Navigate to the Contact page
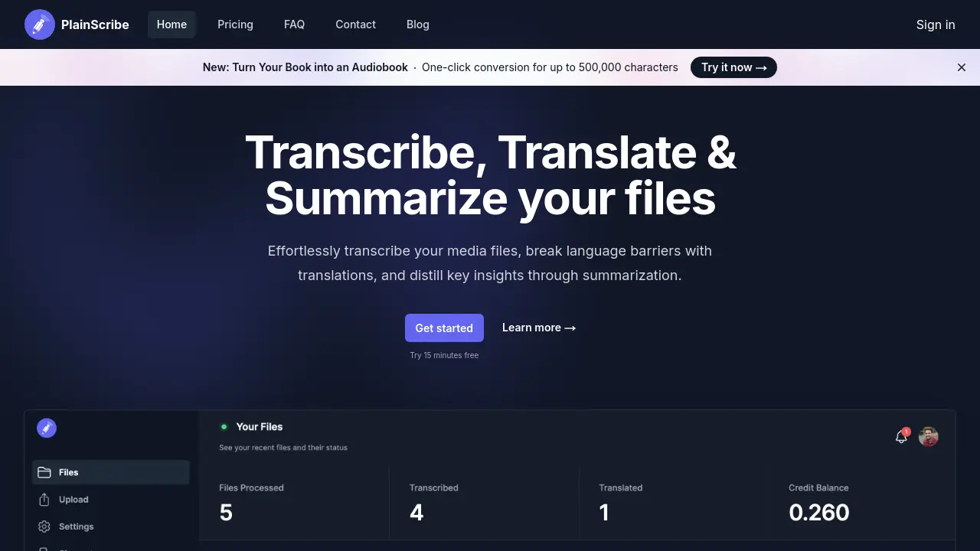 click(355, 24)
